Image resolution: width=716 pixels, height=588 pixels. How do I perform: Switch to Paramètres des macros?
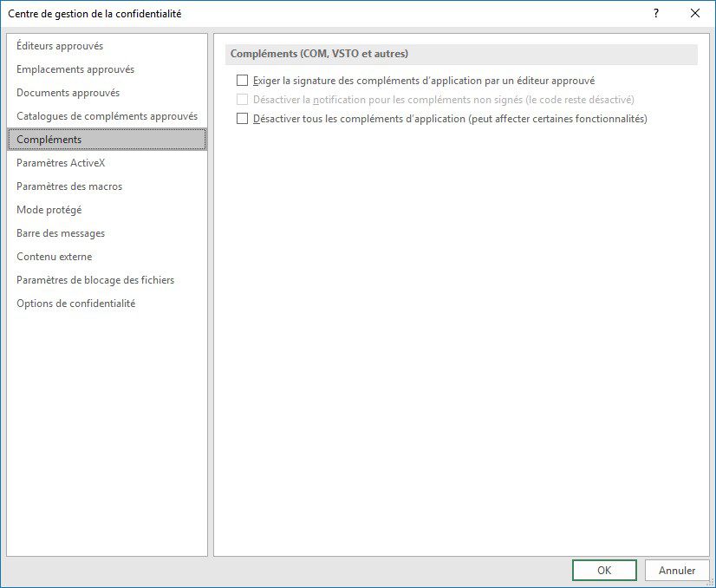coord(107,186)
